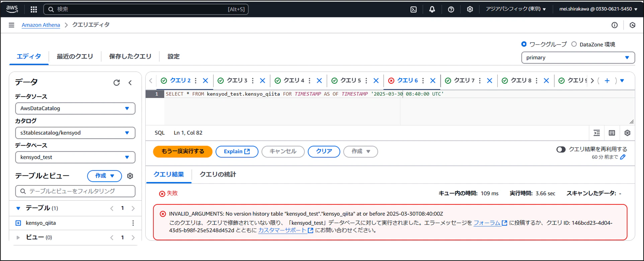Viewport: 644px width, 261px height.
Task: Open the side navigation hamburger menu
Action: click(11, 25)
